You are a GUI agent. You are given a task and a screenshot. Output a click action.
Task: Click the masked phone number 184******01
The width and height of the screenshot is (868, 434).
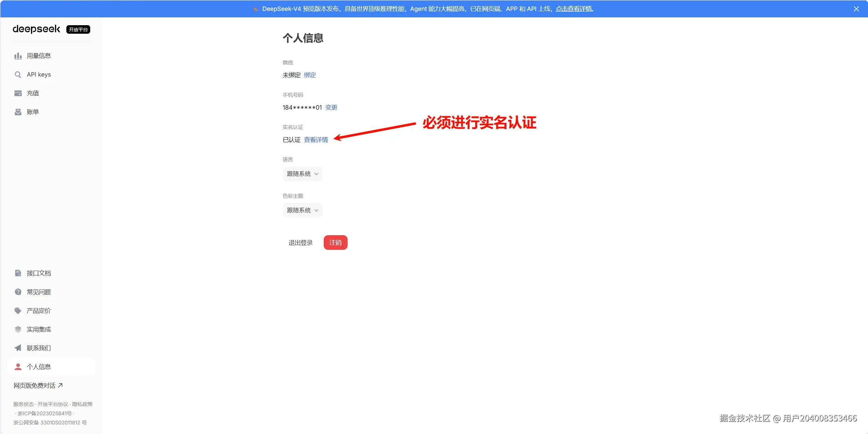click(302, 107)
